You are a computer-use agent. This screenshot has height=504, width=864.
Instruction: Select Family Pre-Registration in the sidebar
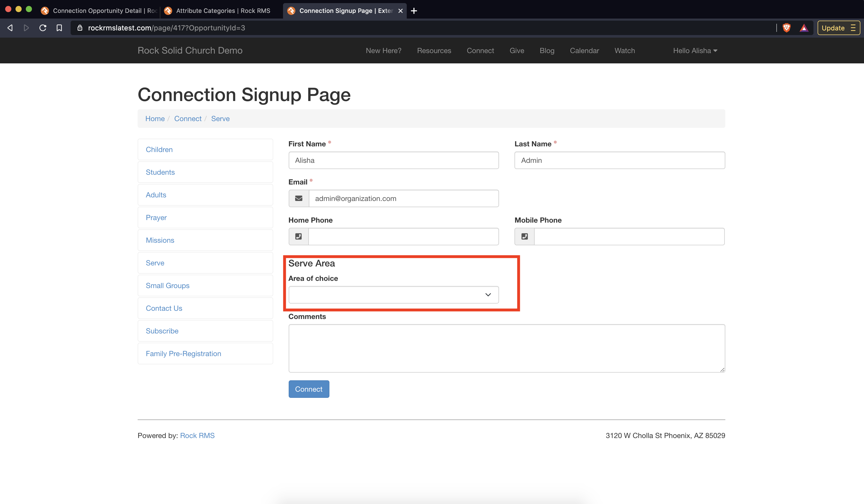point(205,354)
